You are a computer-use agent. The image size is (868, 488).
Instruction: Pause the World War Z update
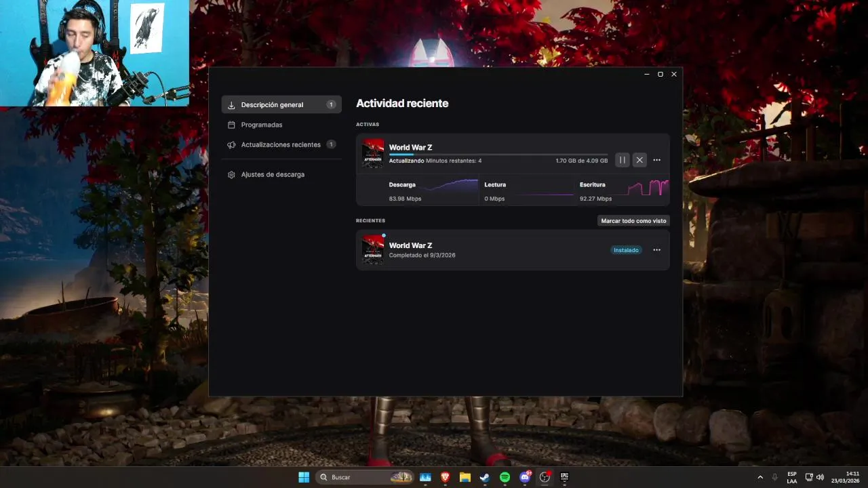[622, 160]
